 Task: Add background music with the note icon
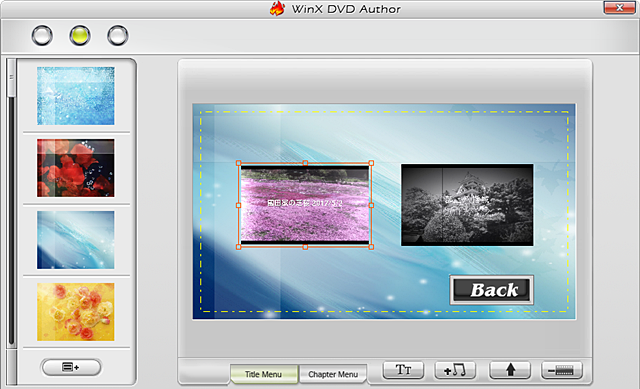(x=455, y=370)
